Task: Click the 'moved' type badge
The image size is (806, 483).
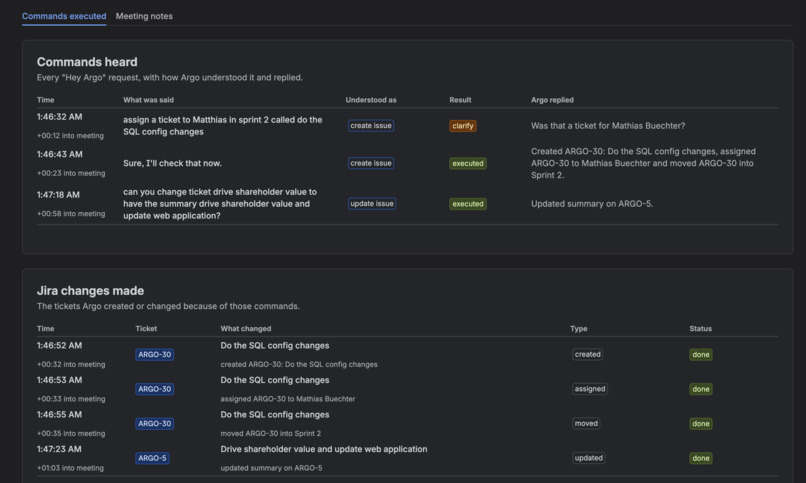Action: pos(586,423)
